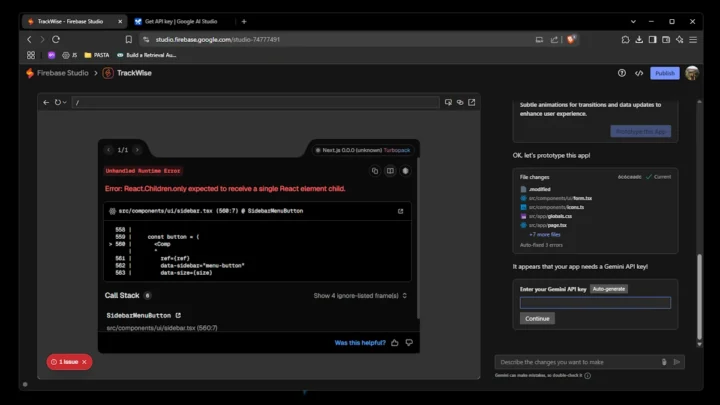Click the Publish button
This screenshot has width=720, height=405.
click(664, 73)
